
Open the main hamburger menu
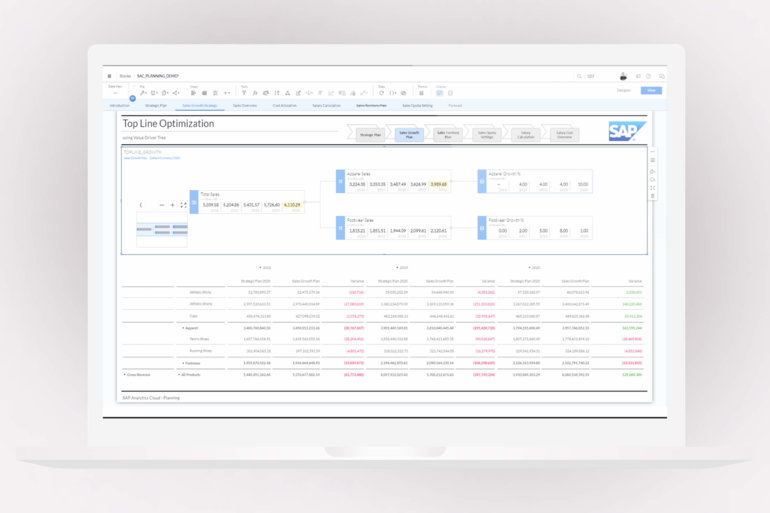click(x=109, y=76)
